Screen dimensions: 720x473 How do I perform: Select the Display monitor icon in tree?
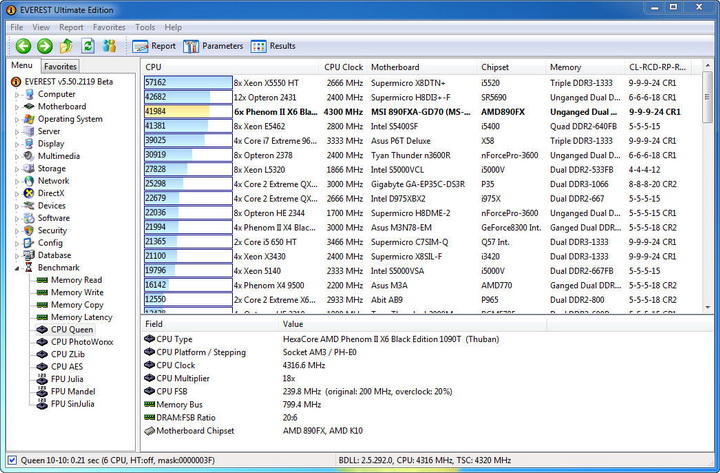pos(29,143)
